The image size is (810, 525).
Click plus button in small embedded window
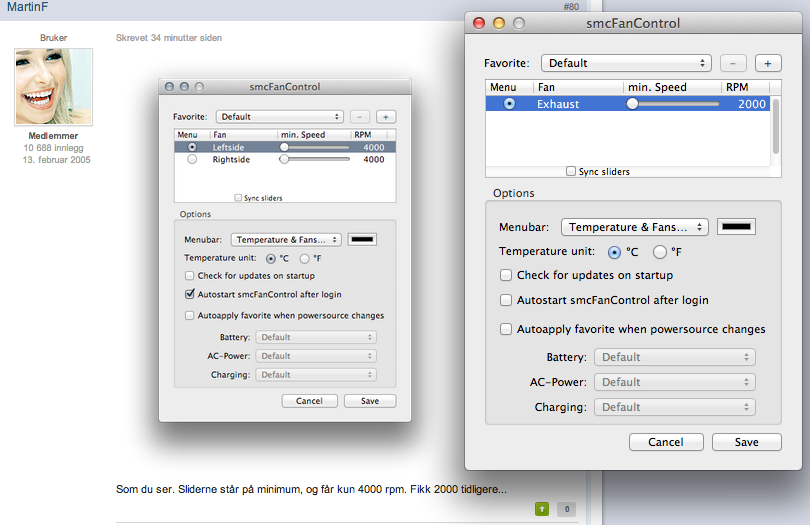pyautogui.click(x=386, y=117)
